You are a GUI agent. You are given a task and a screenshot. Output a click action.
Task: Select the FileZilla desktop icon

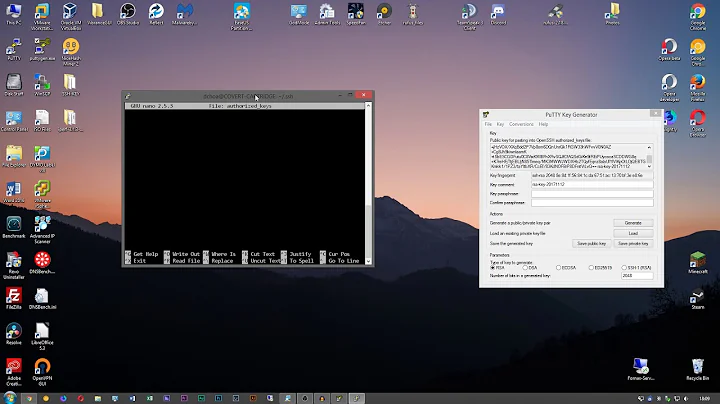coord(14,296)
